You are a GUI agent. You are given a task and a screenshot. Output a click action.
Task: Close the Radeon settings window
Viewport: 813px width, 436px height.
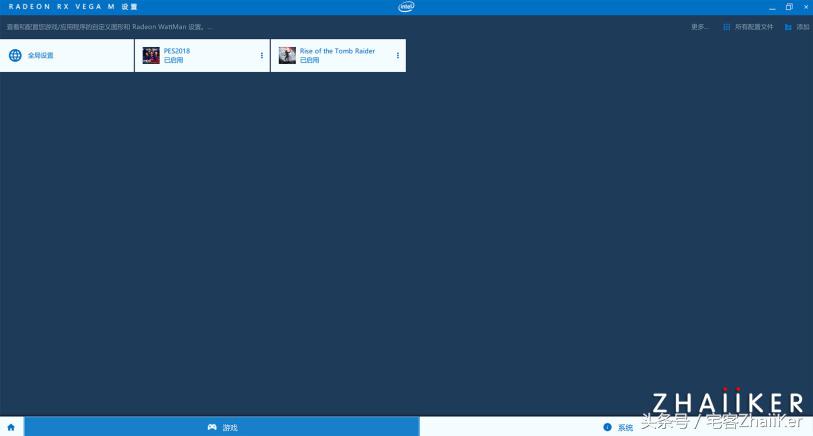806,7
